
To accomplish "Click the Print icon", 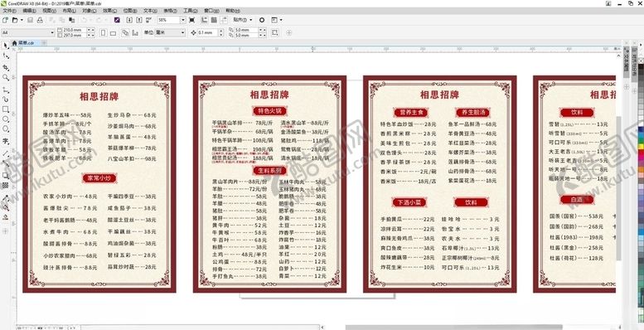I will tap(40, 20).
